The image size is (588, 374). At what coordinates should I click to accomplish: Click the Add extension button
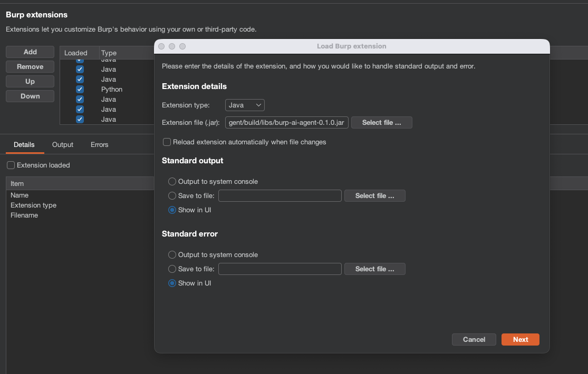click(30, 52)
